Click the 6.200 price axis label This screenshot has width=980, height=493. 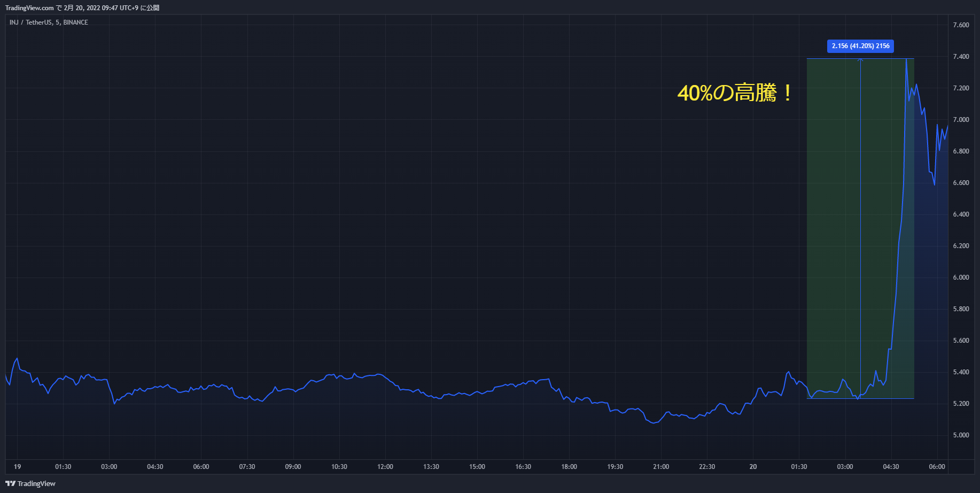[x=961, y=246]
